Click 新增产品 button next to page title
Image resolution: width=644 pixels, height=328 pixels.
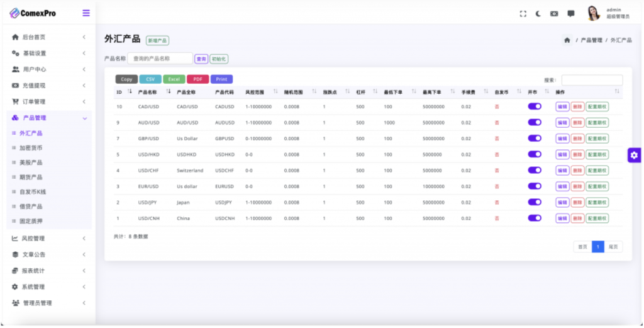coord(157,41)
